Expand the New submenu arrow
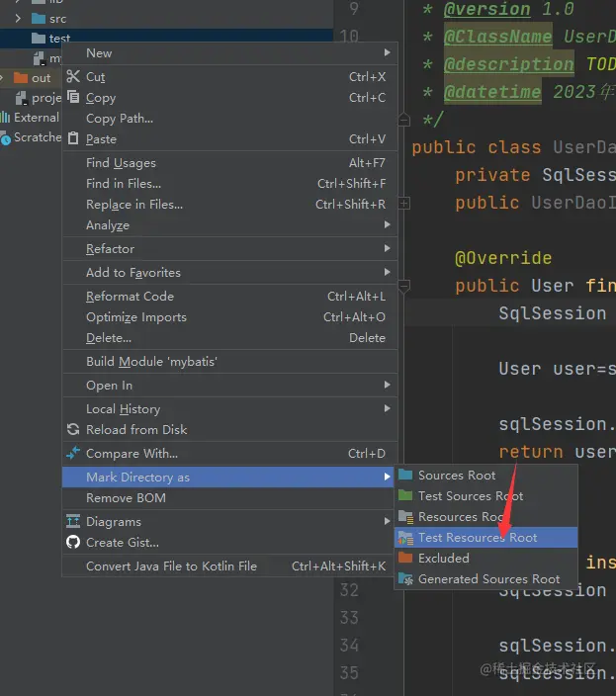Viewport: 616px width, 696px height. tap(388, 53)
